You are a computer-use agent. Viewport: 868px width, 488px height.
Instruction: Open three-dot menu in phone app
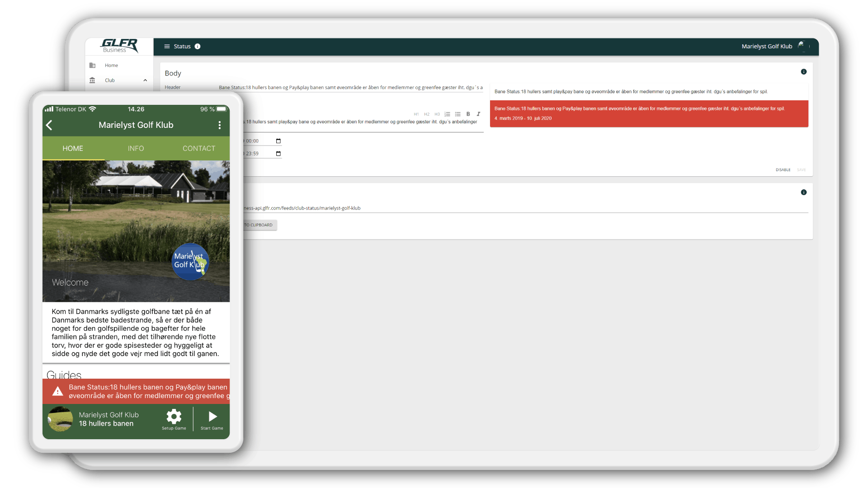click(220, 125)
